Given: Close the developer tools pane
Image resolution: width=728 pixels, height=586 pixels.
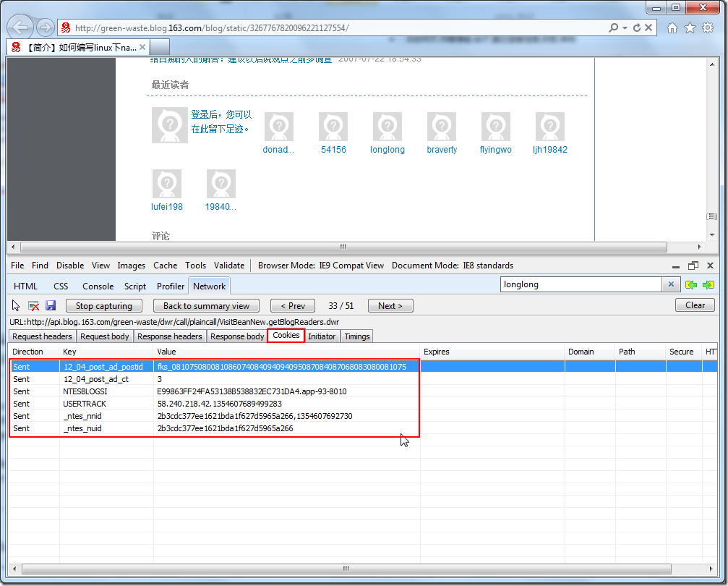Looking at the screenshot, I should point(710,266).
